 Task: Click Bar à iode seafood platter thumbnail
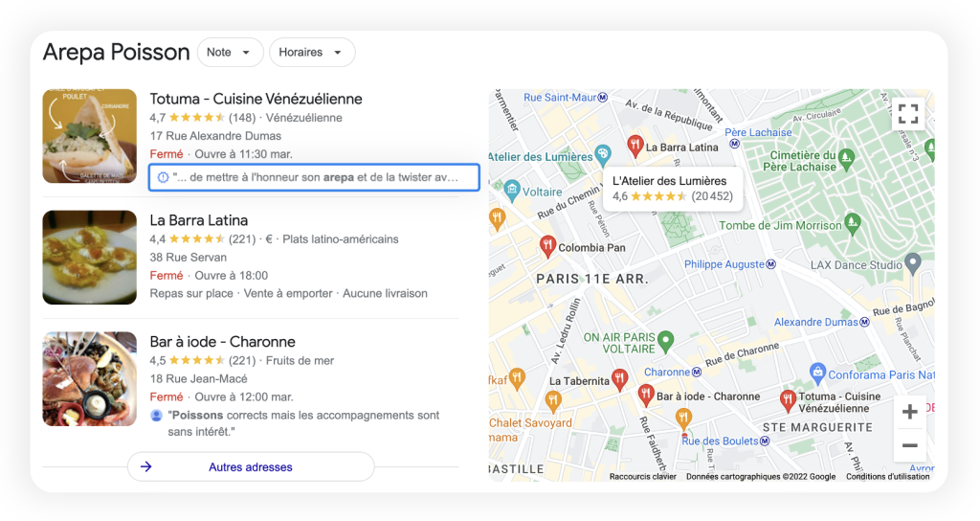point(89,378)
